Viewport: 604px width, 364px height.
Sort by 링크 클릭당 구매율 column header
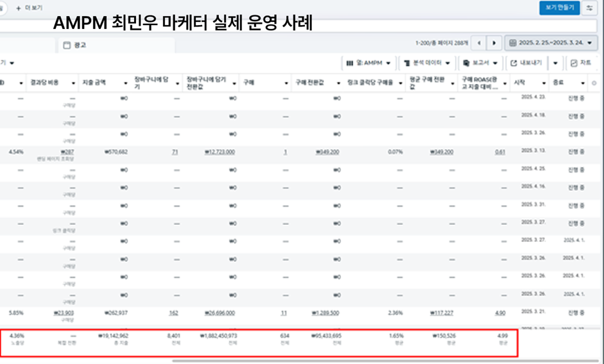pyautogui.click(x=370, y=83)
